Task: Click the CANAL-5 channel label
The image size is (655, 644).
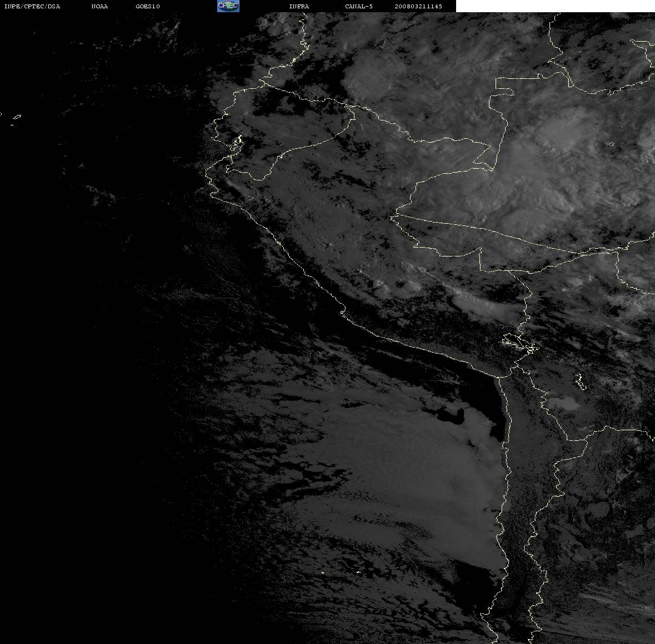Action: [x=359, y=6]
